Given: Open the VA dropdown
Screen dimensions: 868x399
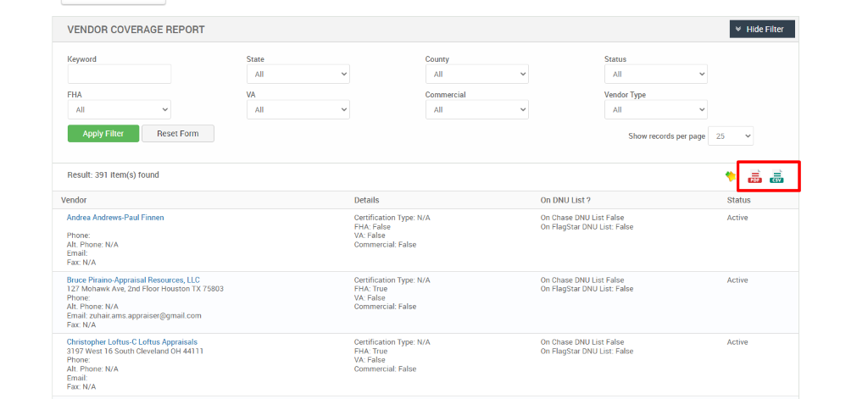Looking at the screenshot, I should tap(298, 109).
